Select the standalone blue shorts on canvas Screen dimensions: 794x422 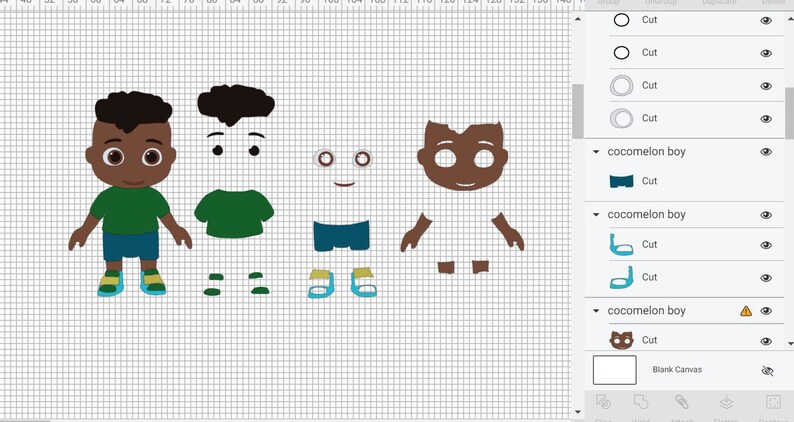coord(341,236)
